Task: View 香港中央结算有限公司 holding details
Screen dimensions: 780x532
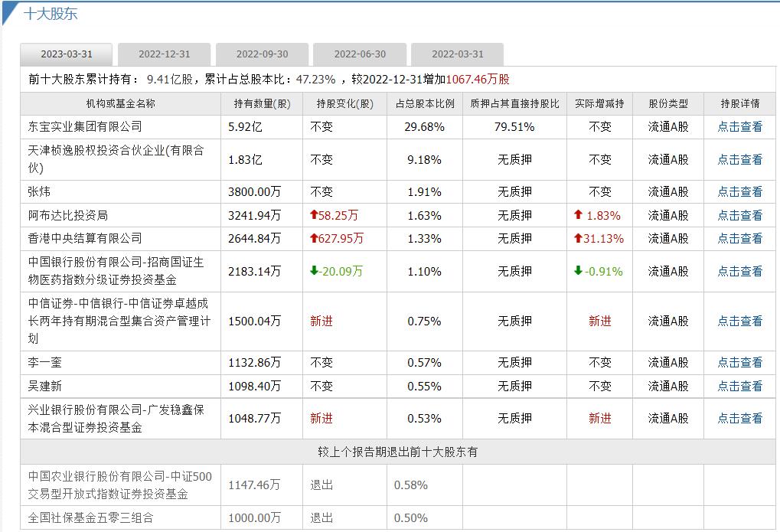Action: (x=739, y=238)
